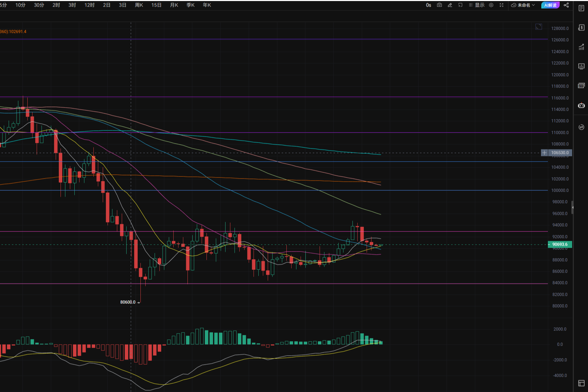Viewport: 588px width, 392px height.
Task: Click the AI解读 button
Action: click(550, 5)
